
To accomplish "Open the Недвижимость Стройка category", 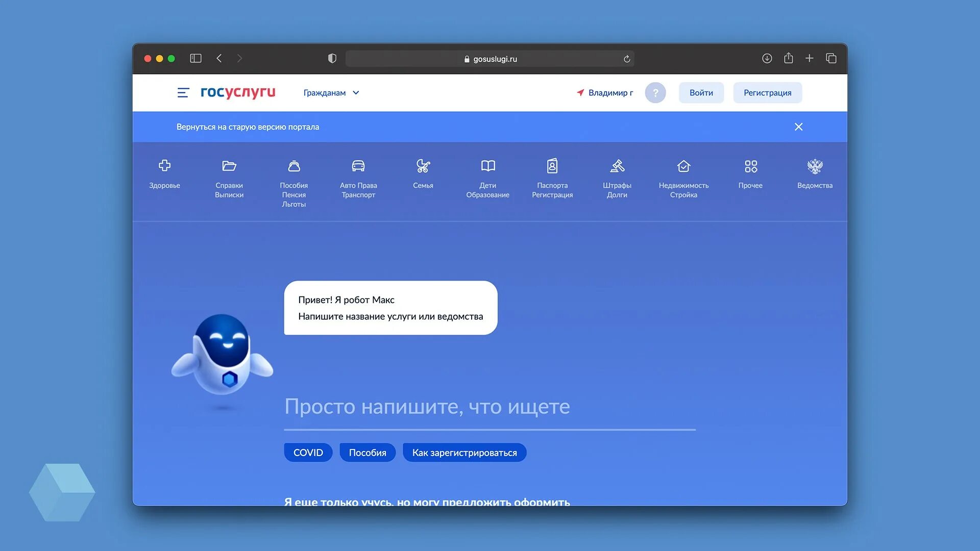I will click(683, 179).
